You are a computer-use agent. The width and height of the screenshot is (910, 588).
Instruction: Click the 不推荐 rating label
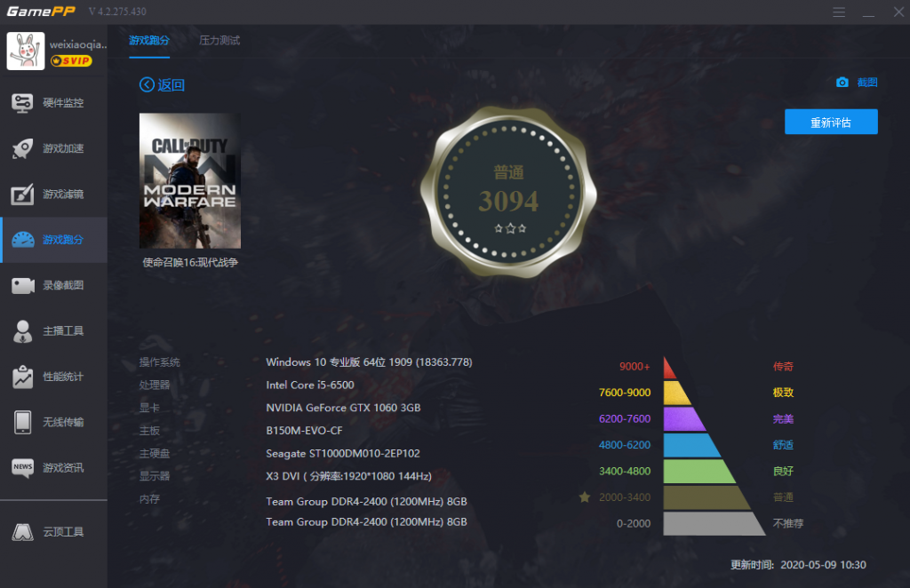[x=788, y=523]
